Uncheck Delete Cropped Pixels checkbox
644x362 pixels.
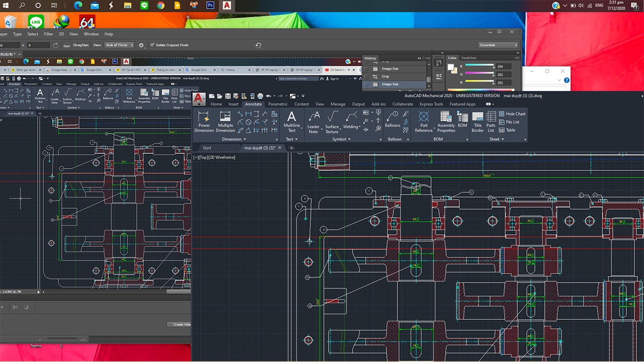tap(152, 45)
